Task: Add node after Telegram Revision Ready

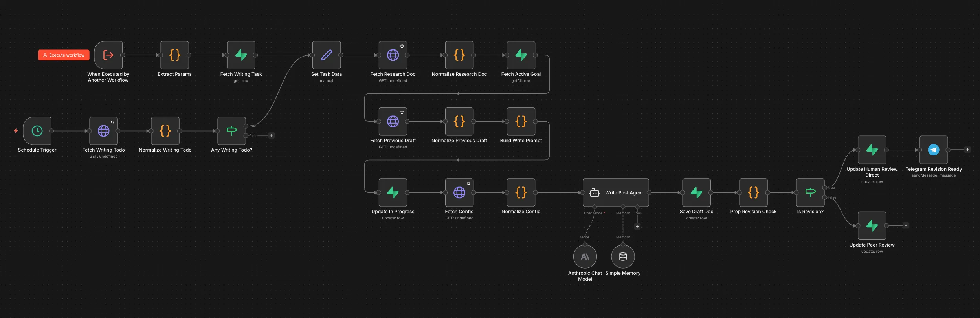Action: pos(967,150)
